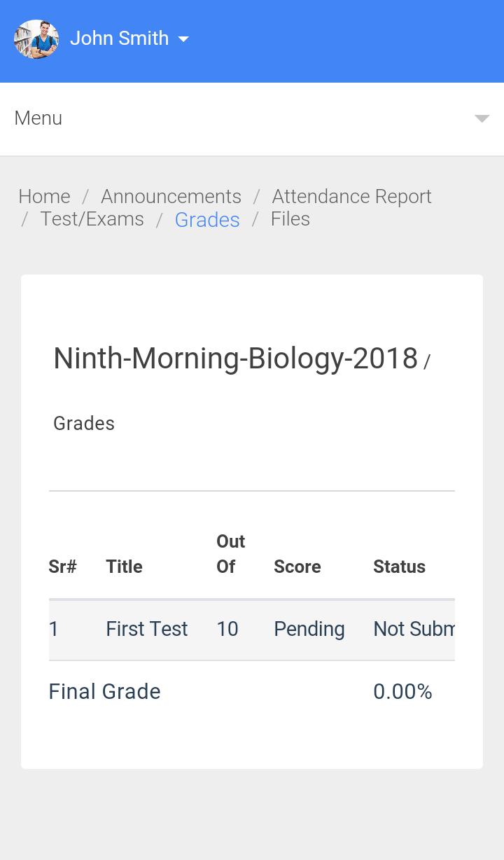Image resolution: width=504 pixels, height=860 pixels.
Task: Expand the Menu dropdown arrow
Action: 482,118
